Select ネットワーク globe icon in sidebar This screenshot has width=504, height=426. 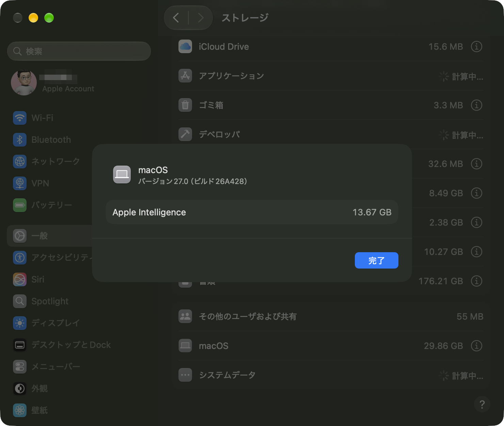[20, 162]
